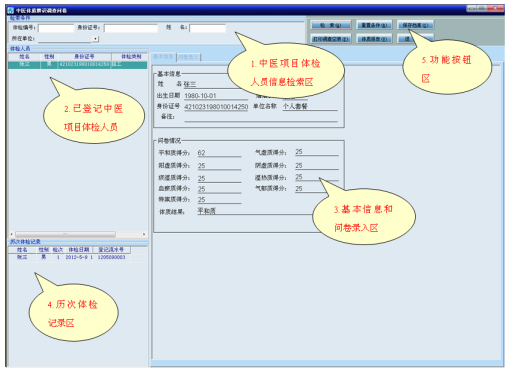Open the 所在单位 dropdown arrow

pos(95,39)
